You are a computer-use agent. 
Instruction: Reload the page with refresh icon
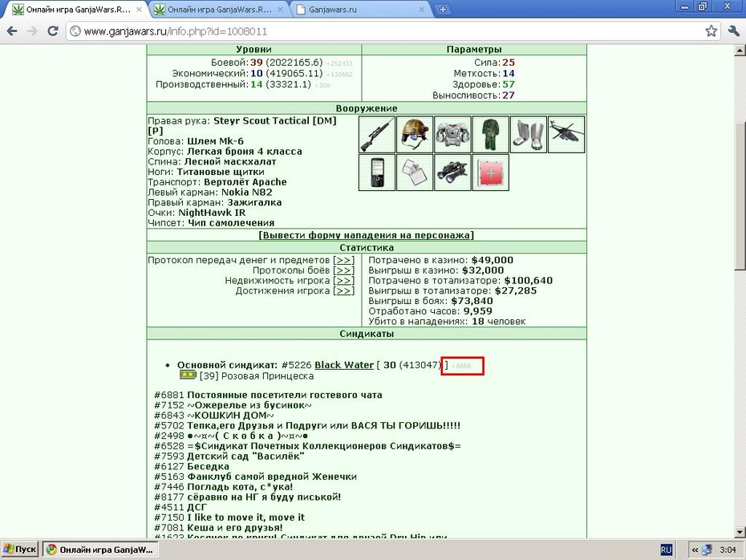tap(53, 31)
